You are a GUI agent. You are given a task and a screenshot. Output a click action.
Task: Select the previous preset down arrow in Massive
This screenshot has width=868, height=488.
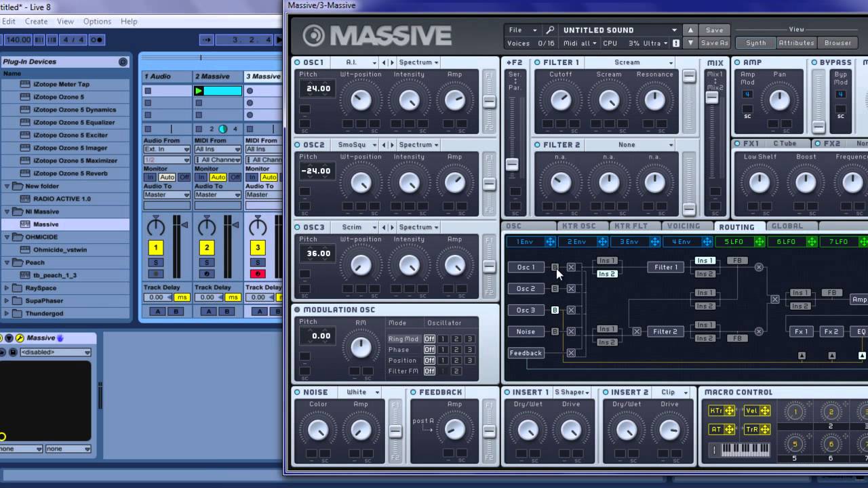[690, 43]
